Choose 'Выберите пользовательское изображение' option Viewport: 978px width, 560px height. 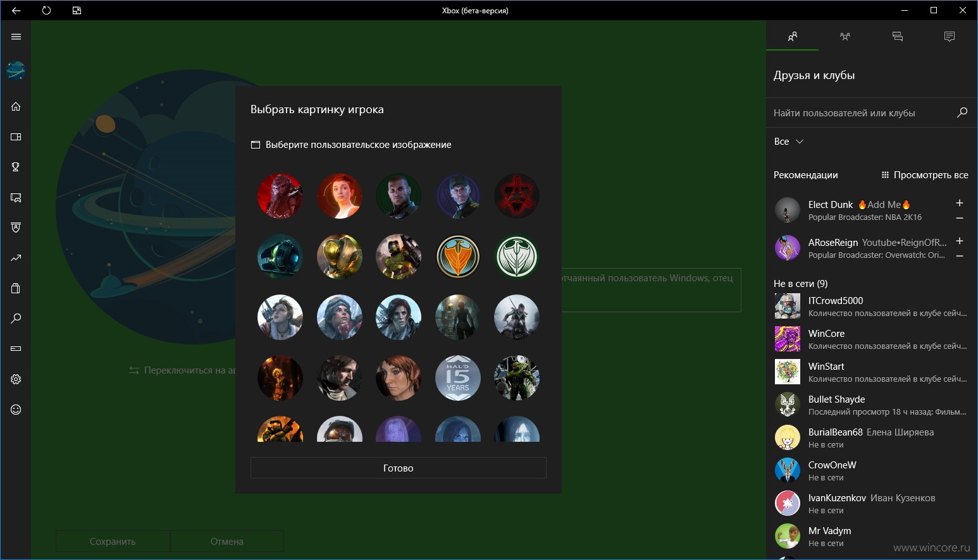click(351, 145)
